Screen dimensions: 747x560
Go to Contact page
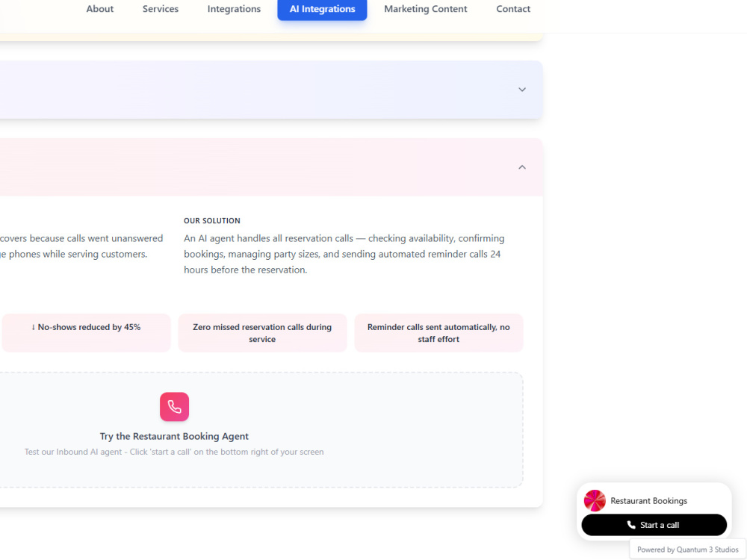(x=513, y=8)
